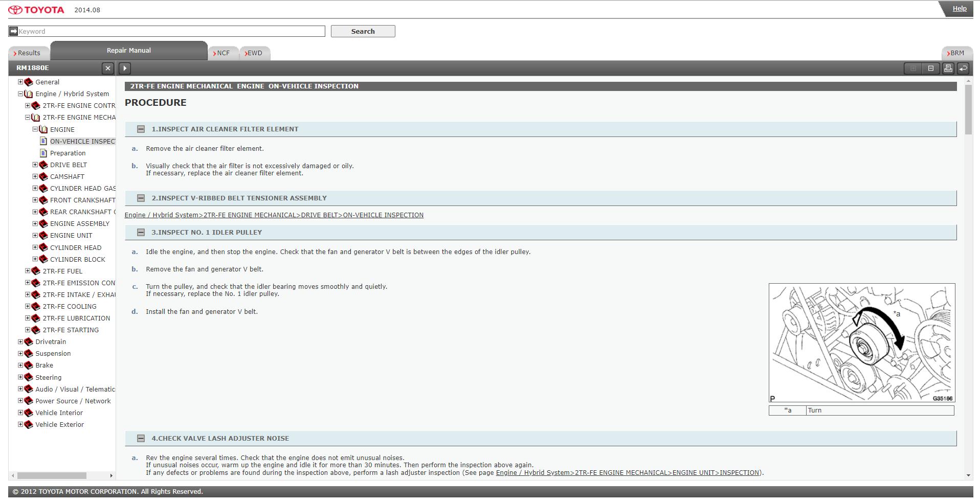Expand the ENGINE UNIT node
Viewport: 980px width, 503px height.
[35, 235]
